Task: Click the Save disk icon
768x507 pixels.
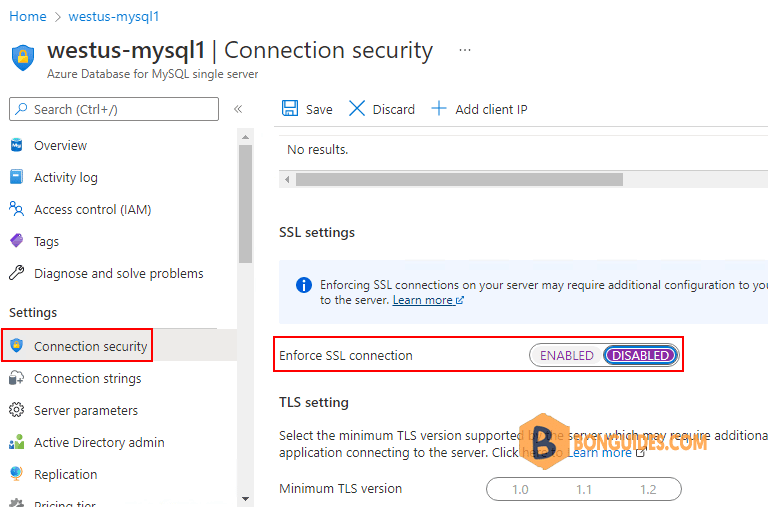Action: 290,108
